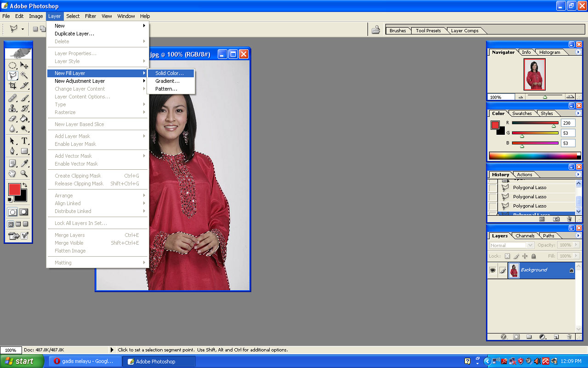Hide the Background layer with eye icon
Viewport: 588px width, 368px height.
point(492,270)
